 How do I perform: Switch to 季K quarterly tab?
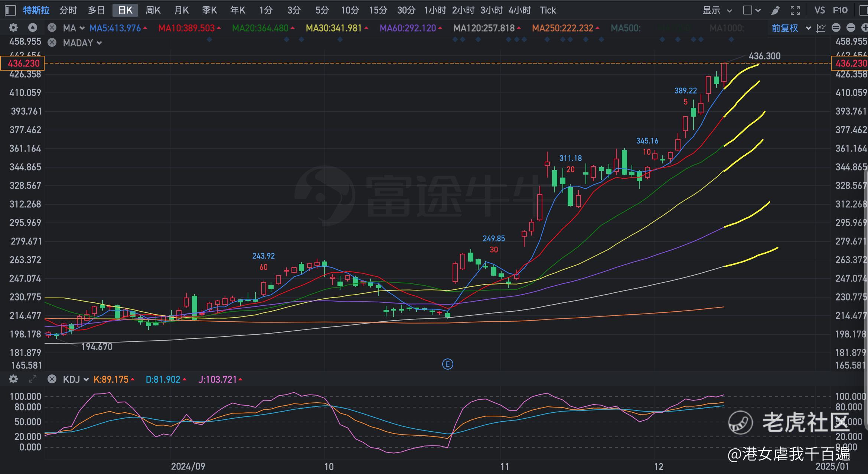pos(209,10)
